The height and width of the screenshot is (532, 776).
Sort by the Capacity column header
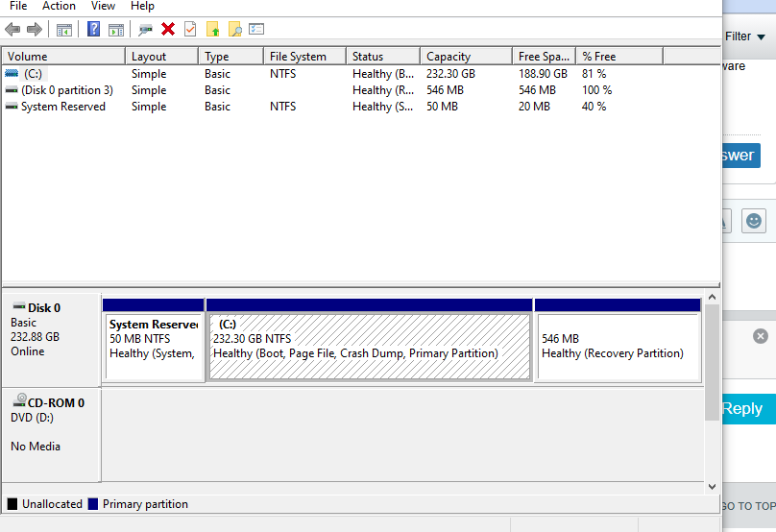pos(466,57)
